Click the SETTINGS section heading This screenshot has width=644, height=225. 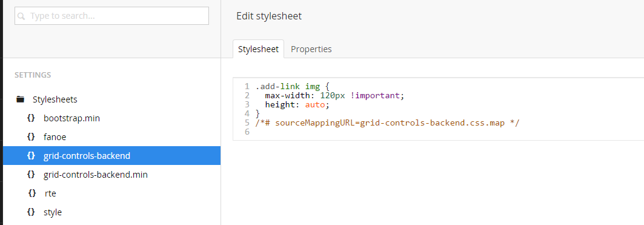pos(33,75)
